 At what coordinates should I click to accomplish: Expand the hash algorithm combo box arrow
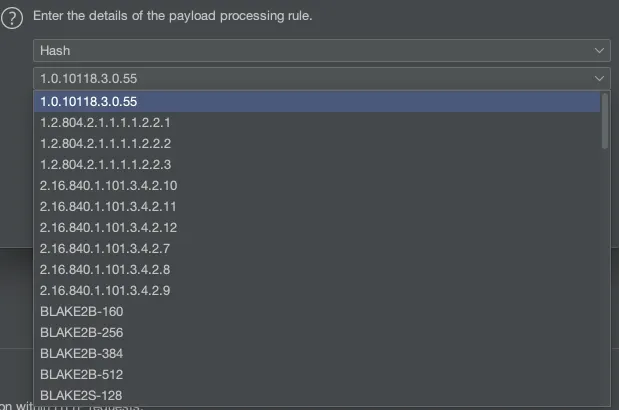coord(600,78)
